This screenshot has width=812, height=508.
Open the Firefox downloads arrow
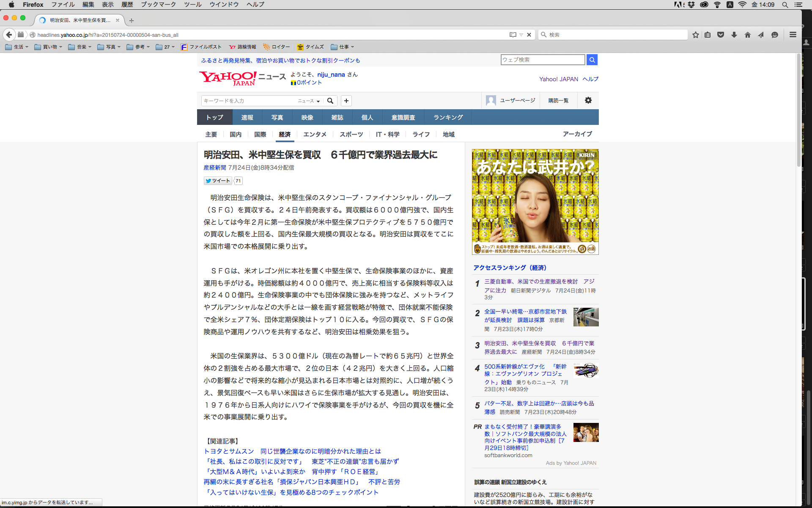[x=734, y=35]
